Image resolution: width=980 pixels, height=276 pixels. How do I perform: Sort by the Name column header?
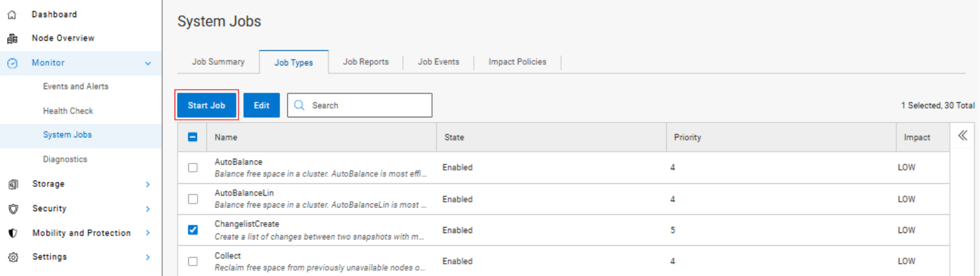tap(226, 137)
